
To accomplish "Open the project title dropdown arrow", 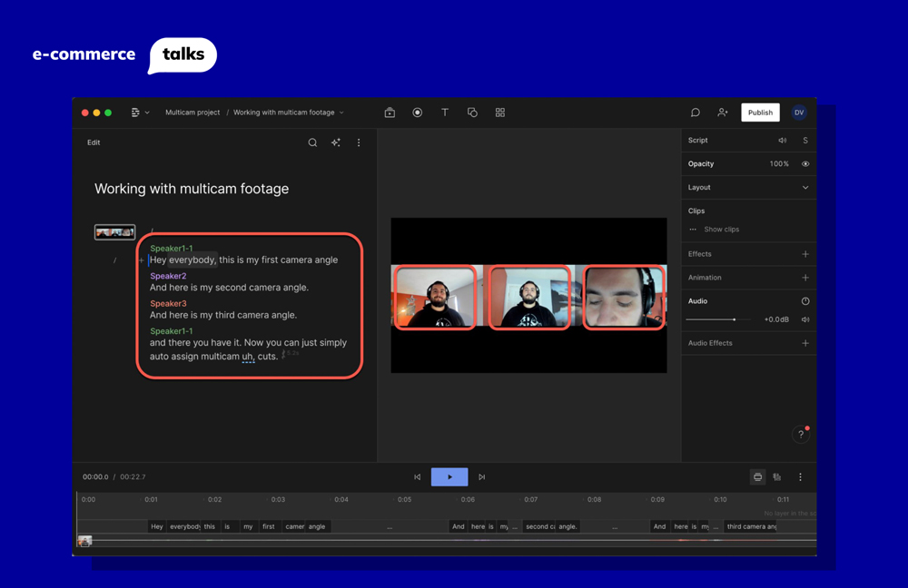I will tap(342, 113).
